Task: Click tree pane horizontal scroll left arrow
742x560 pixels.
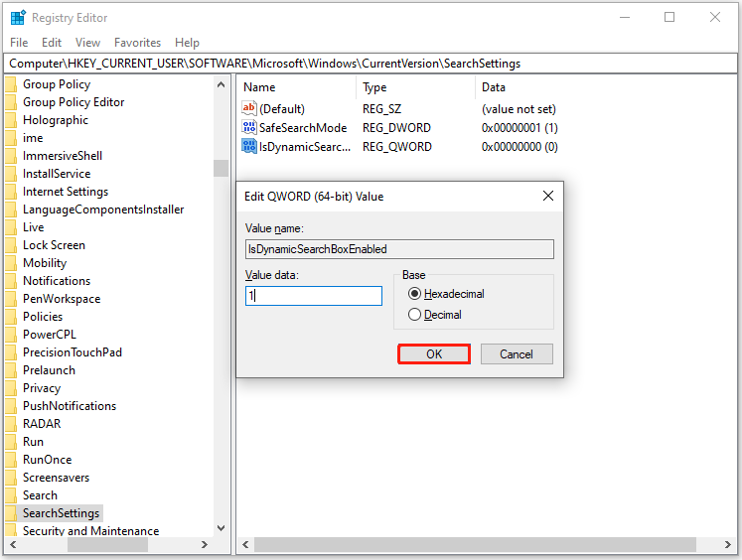Action: point(13,544)
